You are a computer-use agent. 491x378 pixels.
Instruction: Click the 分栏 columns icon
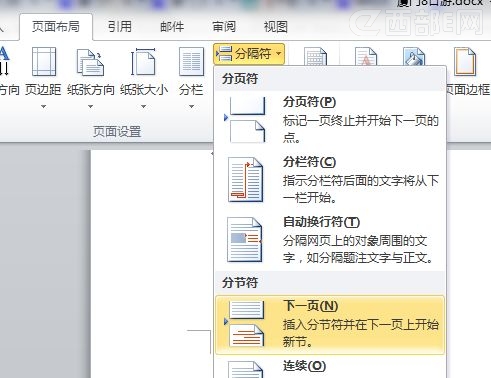click(191, 62)
